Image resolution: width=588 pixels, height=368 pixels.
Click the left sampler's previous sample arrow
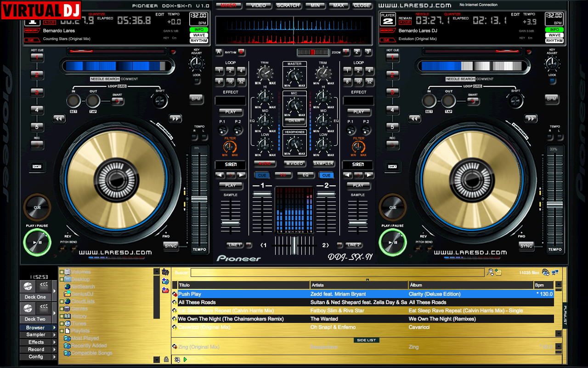pyautogui.click(x=220, y=175)
